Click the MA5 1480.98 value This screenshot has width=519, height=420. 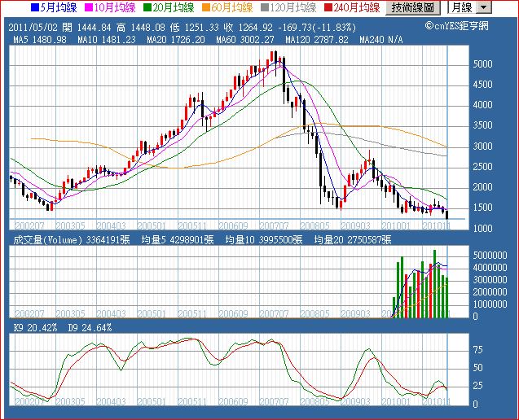point(40,40)
